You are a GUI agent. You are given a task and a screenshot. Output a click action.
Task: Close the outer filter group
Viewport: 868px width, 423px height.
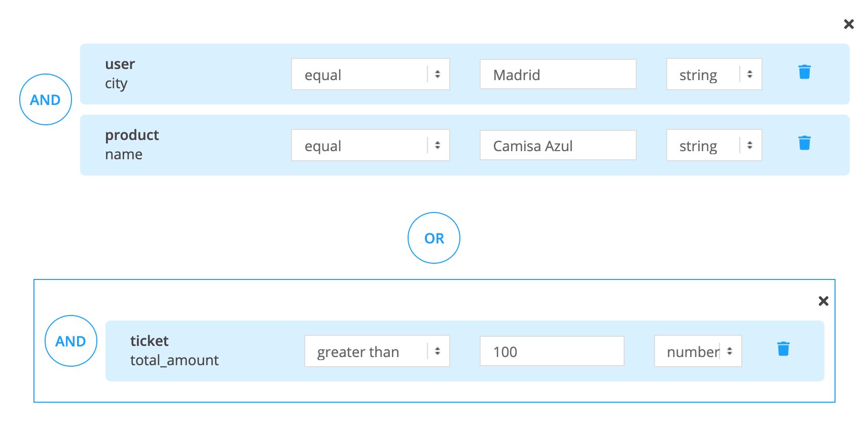click(x=849, y=24)
